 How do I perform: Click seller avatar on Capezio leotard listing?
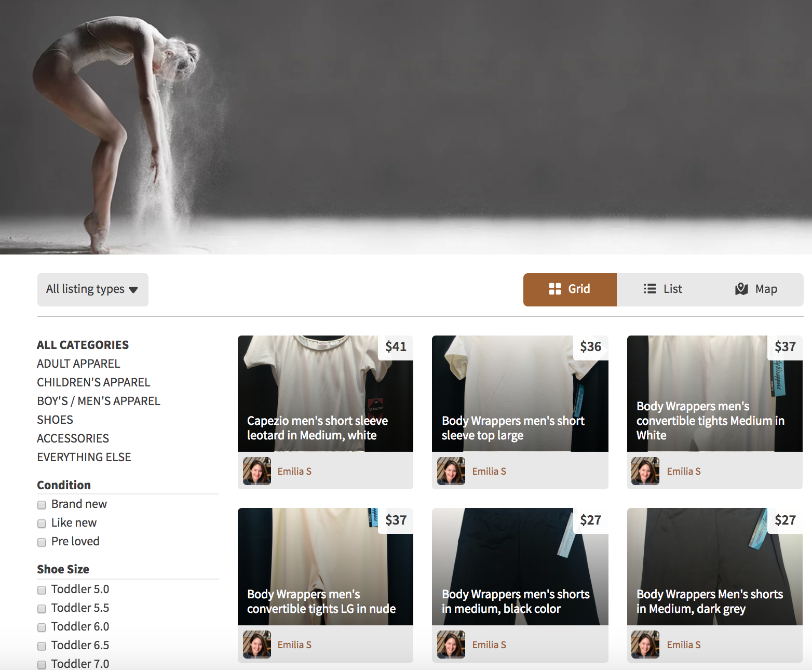(257, 471)
